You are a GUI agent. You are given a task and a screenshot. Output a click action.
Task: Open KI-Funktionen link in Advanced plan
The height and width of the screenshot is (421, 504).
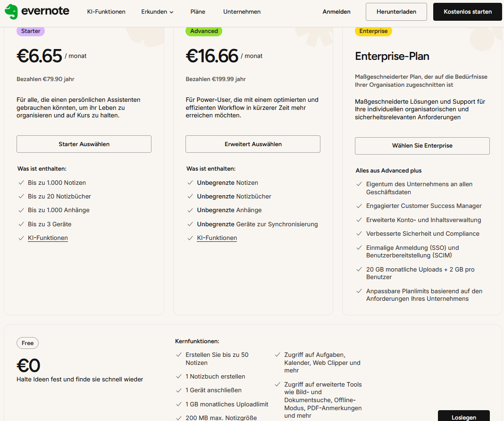tap(217, 238)
